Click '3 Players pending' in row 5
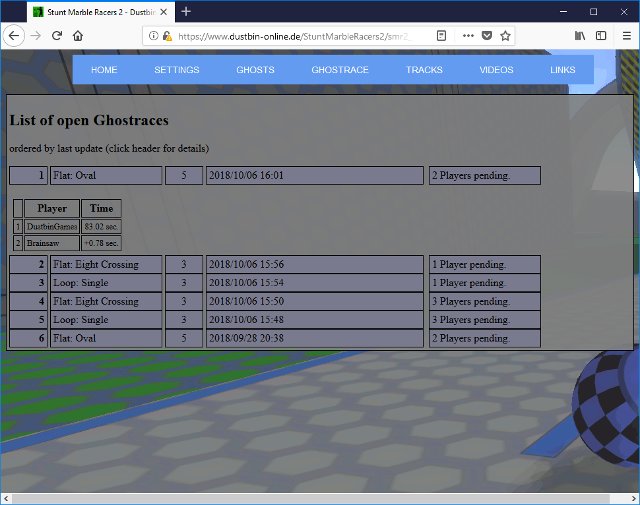 (x=485, y=320)
